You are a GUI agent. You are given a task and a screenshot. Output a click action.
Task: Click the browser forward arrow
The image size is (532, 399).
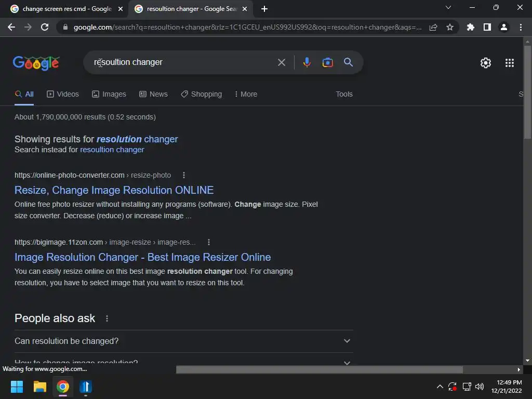point(28,27)
